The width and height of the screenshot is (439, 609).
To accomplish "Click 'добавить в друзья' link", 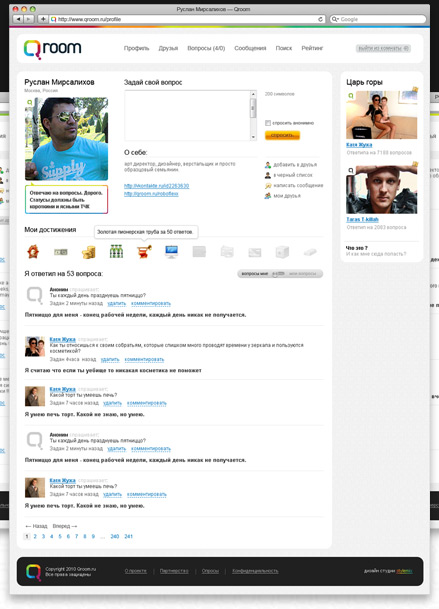I will point(295,165).
